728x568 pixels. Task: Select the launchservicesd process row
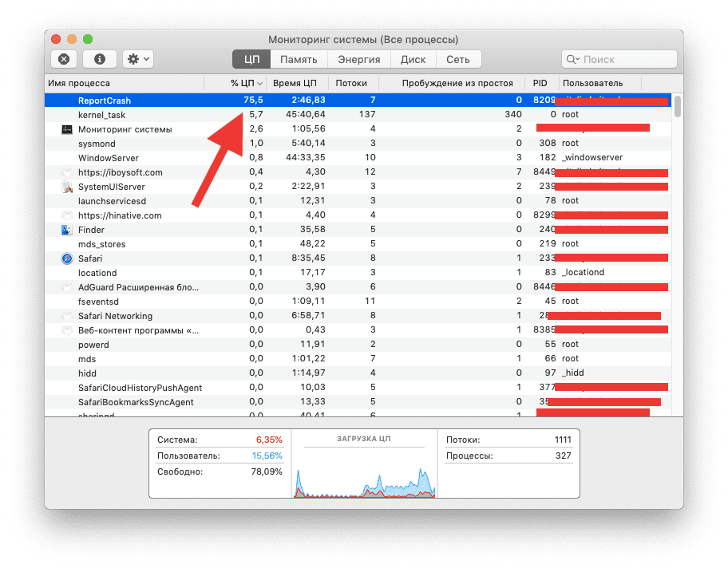[x=358, y=201]
